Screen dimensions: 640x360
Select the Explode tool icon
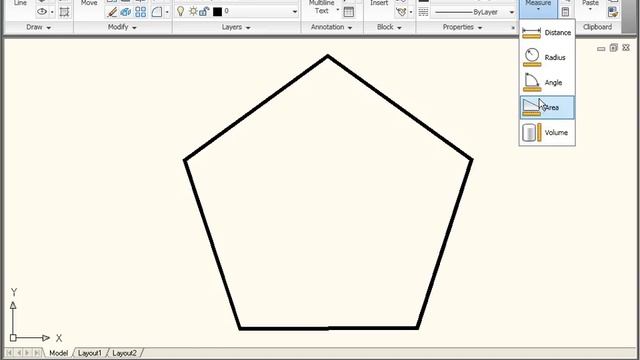[126, 12]
